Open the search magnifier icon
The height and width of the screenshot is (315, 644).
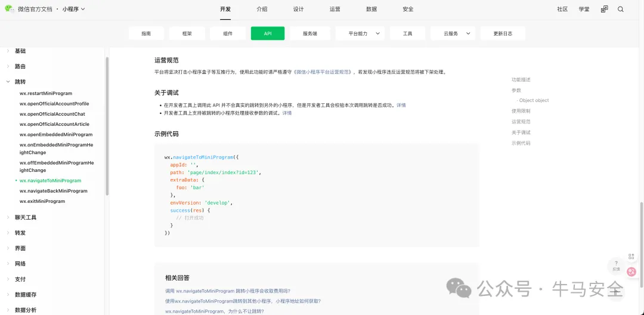tap(621, 9)
